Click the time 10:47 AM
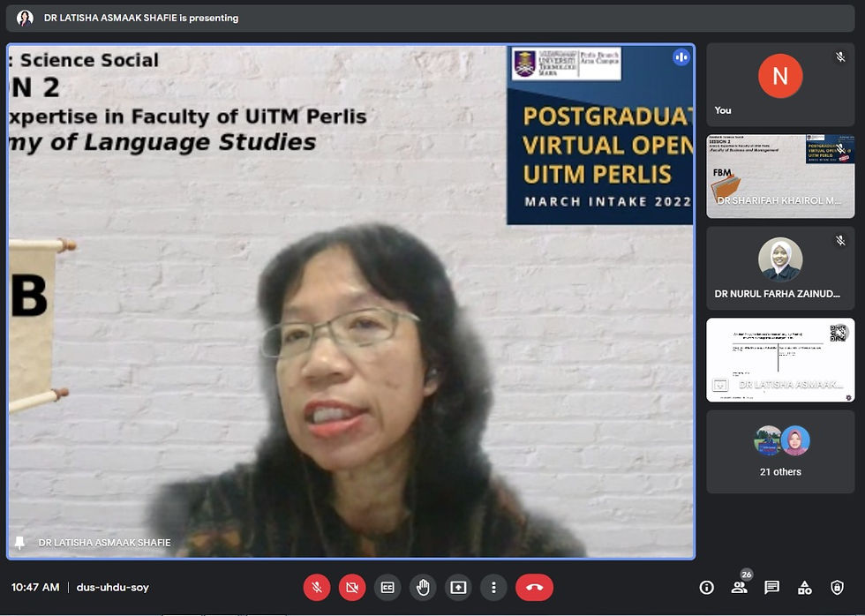Image resolution: width=865 pixels, height=616 pixels. pos(35,588)
